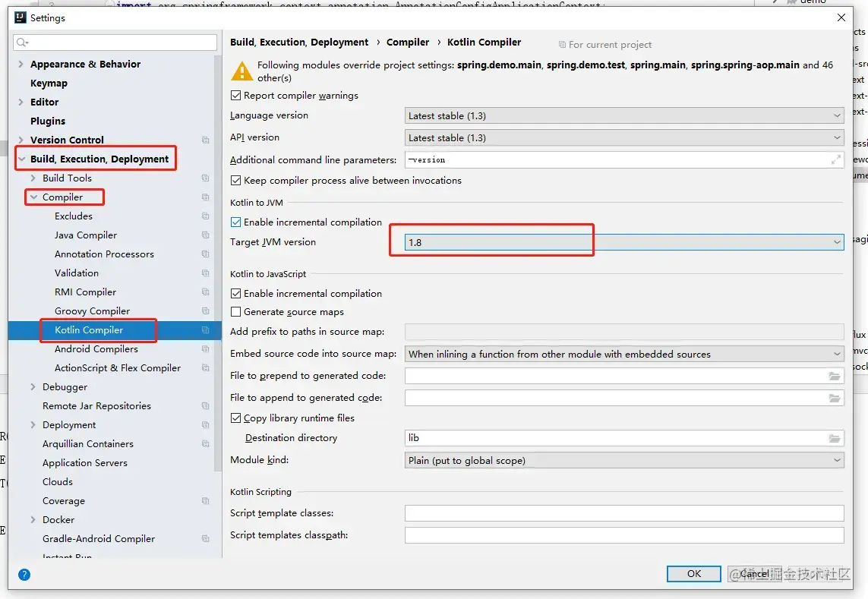The image size is (868, 599).
Task: Click the project-level icon beside Annotation Processors
Action: pos(205,254)
